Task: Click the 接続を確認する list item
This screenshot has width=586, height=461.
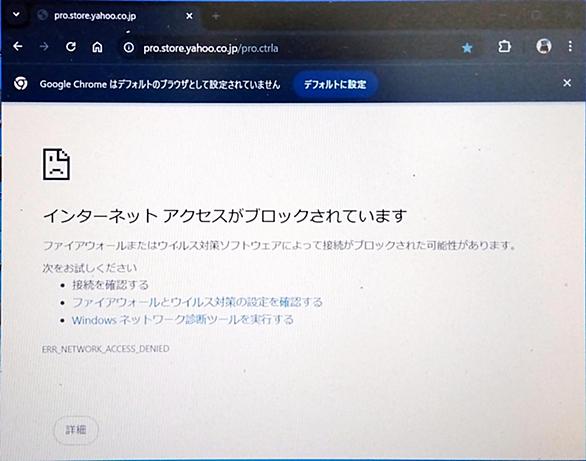Action: 111,285
